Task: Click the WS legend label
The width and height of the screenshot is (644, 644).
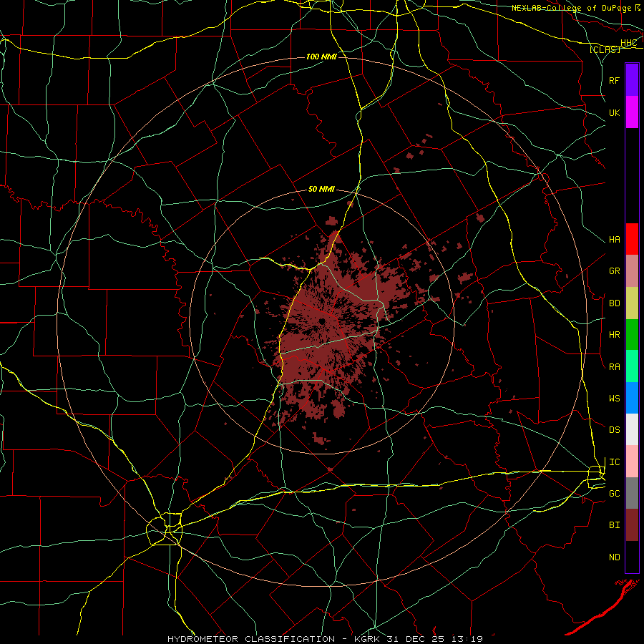Action: 614,399
